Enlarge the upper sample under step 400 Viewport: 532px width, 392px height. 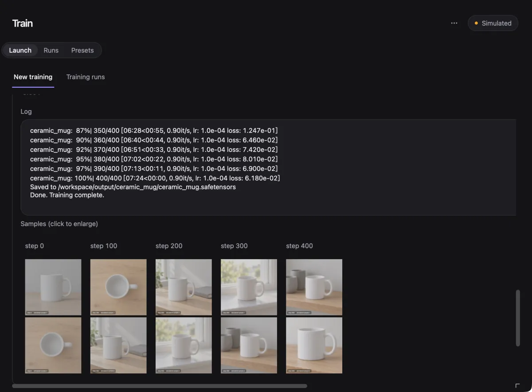[x=314, y=287]
